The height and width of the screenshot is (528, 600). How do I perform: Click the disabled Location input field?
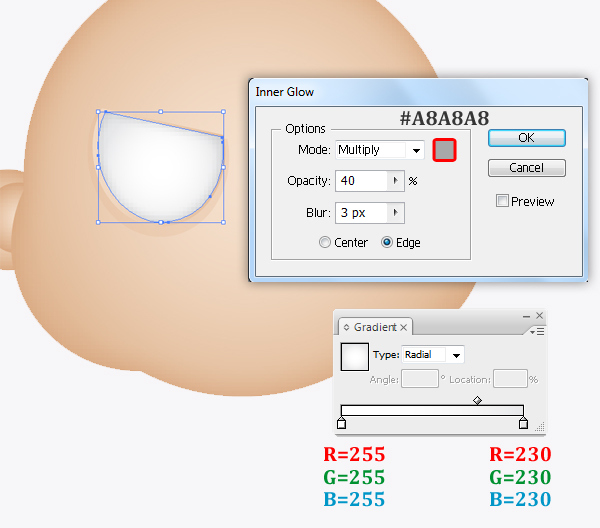tap(510, 379)
